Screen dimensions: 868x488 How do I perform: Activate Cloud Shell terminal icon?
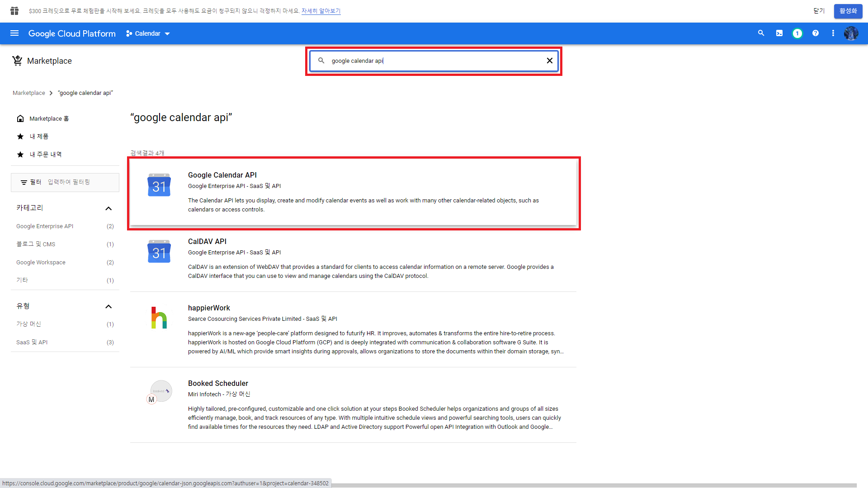(x=779, y=33)
